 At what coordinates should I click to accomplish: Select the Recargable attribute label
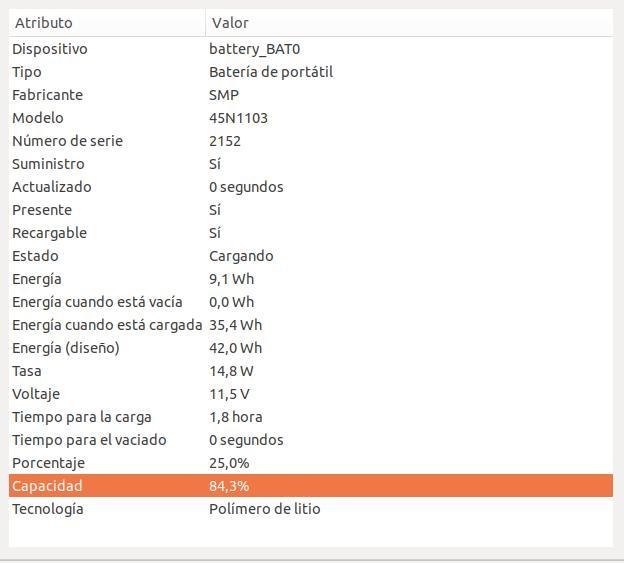point(49,233)
